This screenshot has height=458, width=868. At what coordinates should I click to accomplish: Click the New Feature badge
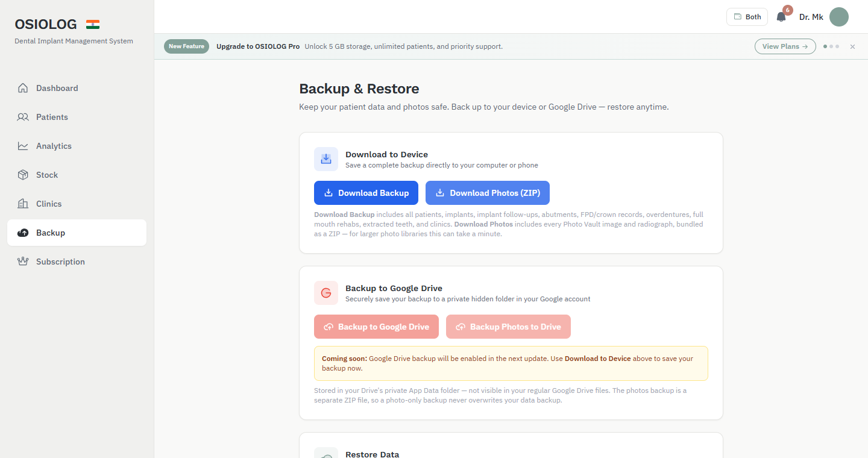tap(186, 46)
